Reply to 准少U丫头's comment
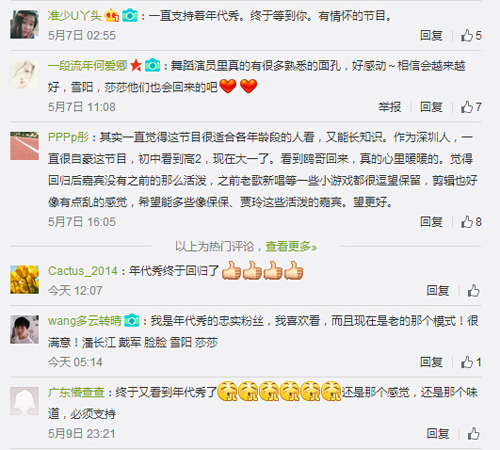The height and width of the screenshot is (450, 500). click(x=431, y=35)
